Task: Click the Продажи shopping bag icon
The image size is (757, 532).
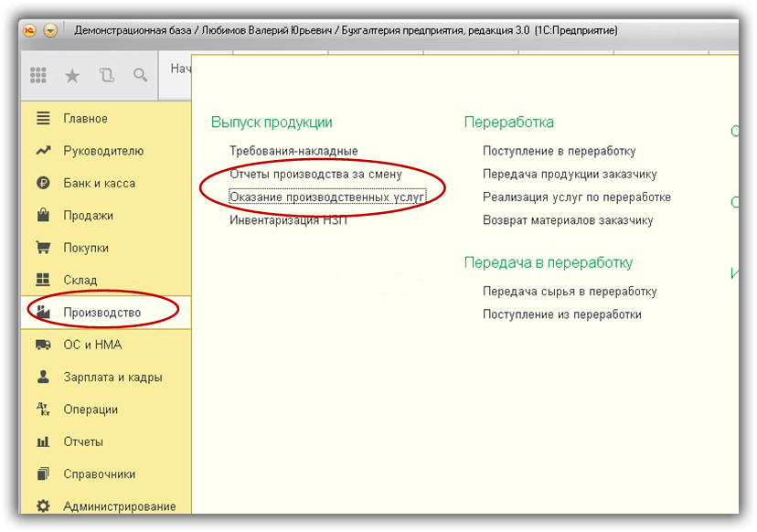Action: tap(42, 215)
